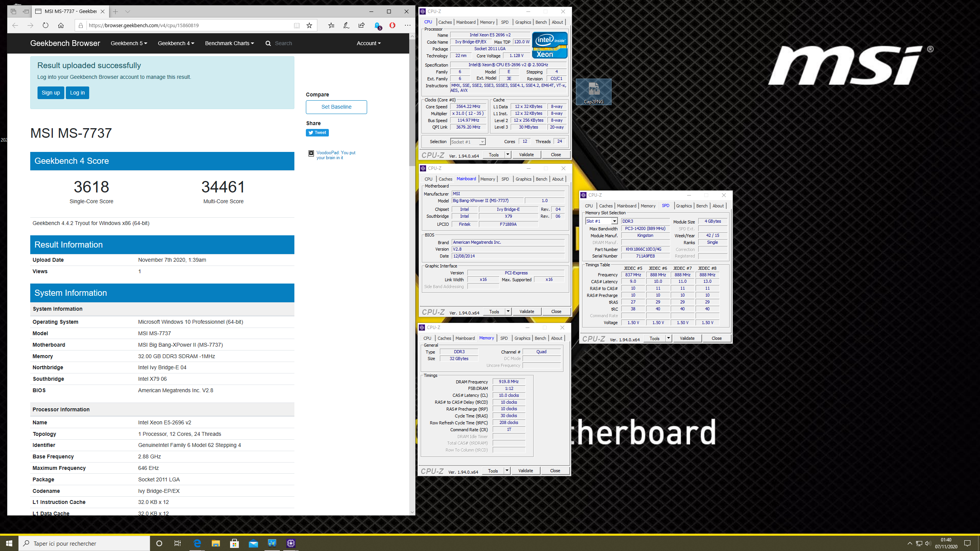Viewport: 980px width, 551px height.
Task: Expand the Geekbench 4 menu
Action: pos(176,43)
